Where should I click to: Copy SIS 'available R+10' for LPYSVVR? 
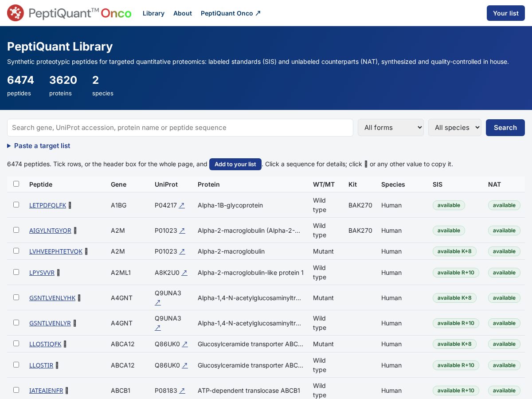[x=456, y=273]
